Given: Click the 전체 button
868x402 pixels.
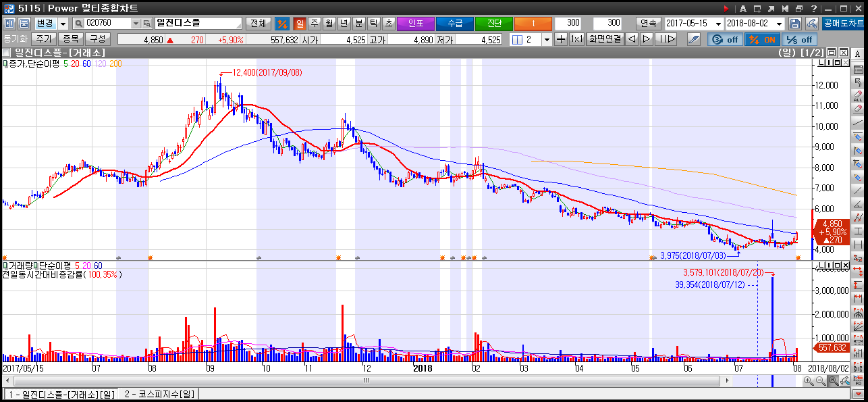Looking at the screenshot, I should pyautogui.click(x=259, y=23).
